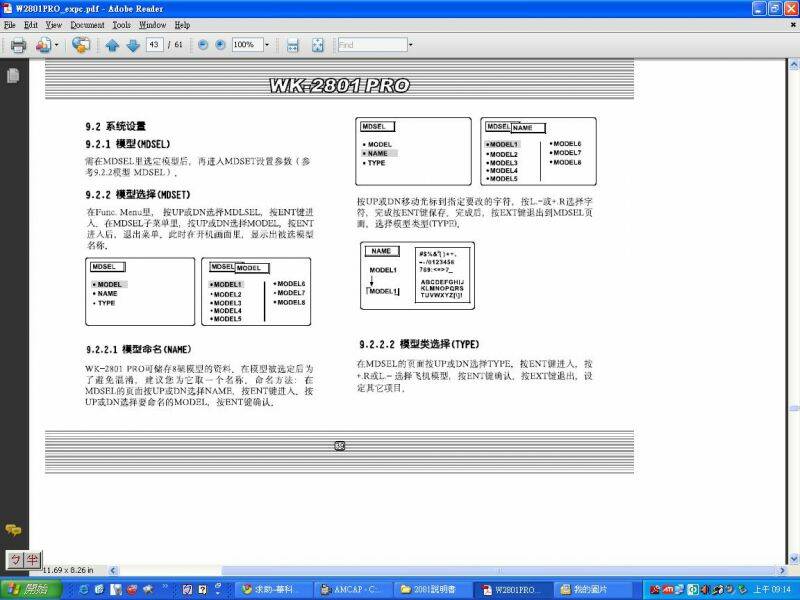
Task: Click the heading 9.2.2.1 模型命名(NAME)
Action: pos(138,349)
